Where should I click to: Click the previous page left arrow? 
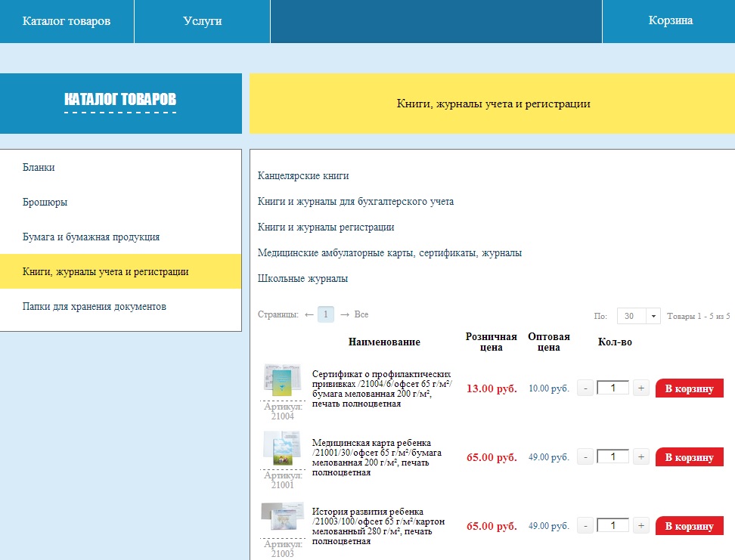309,314
